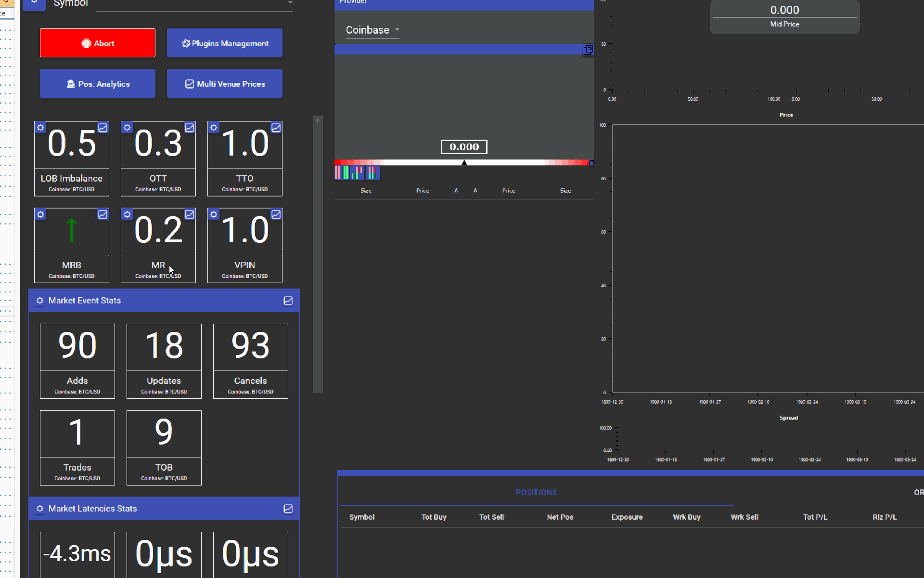
Task: Open settings gear on MRB tile
Action: (40, 214)
